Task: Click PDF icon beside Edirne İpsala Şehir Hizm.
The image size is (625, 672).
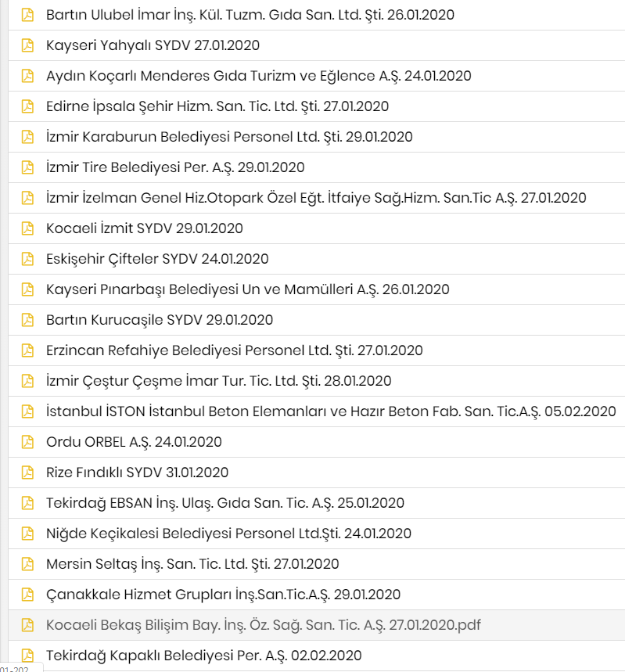Action: 27,106
